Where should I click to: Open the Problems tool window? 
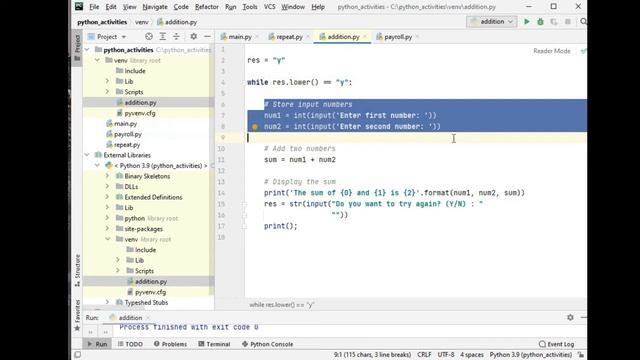170,344
